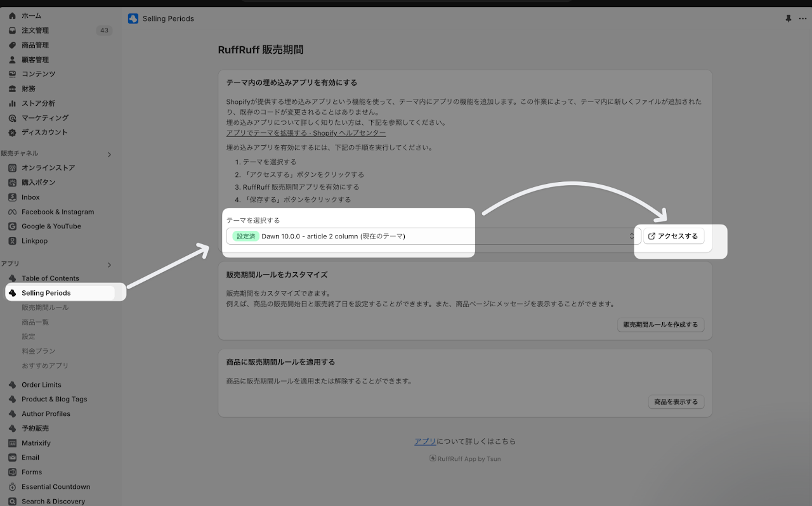
Task: Open 設定 submenu item
Action: 29,337
